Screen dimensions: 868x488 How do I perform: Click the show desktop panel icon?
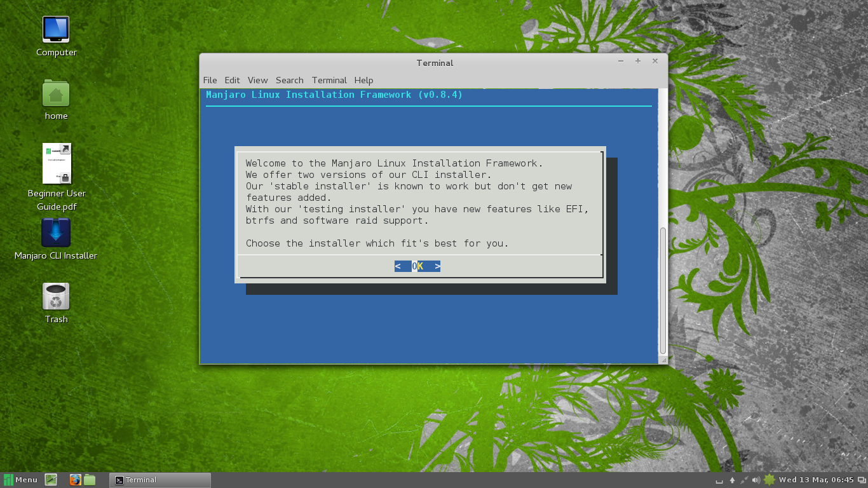51,480
